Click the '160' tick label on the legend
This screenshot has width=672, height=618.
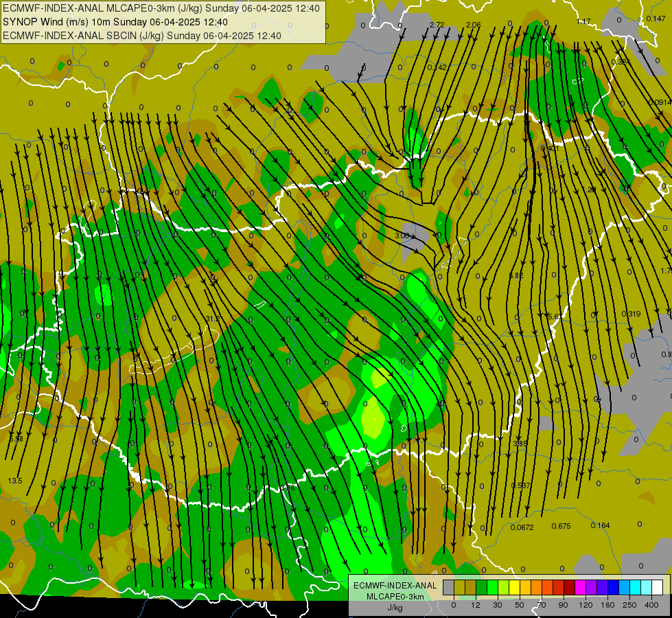coord(607,605)
